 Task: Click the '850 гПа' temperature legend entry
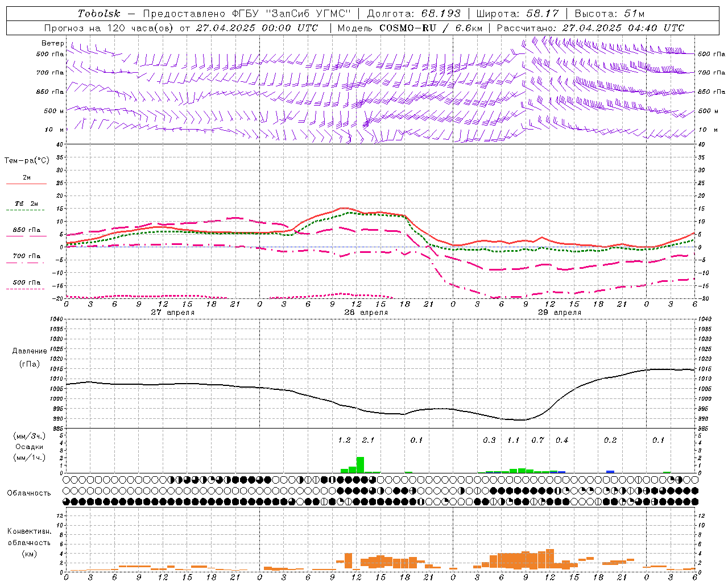26,230
